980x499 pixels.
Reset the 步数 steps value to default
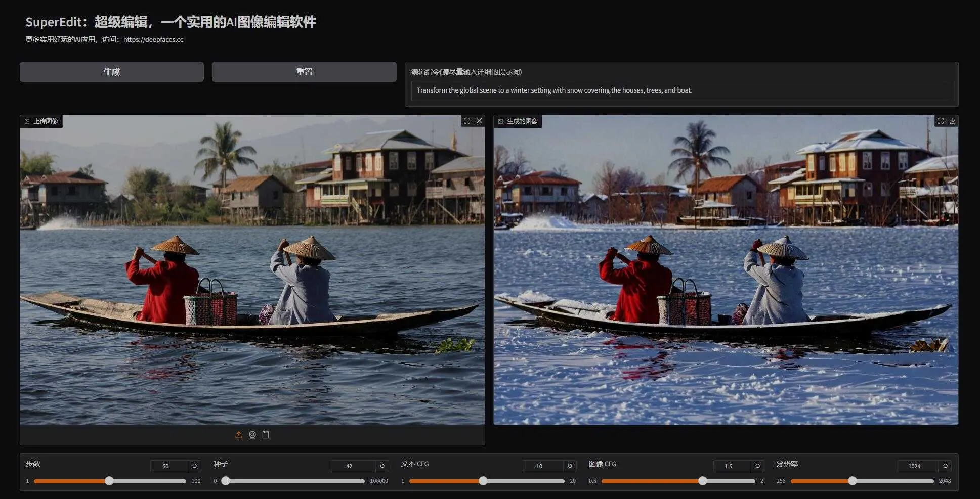[195, 466]
